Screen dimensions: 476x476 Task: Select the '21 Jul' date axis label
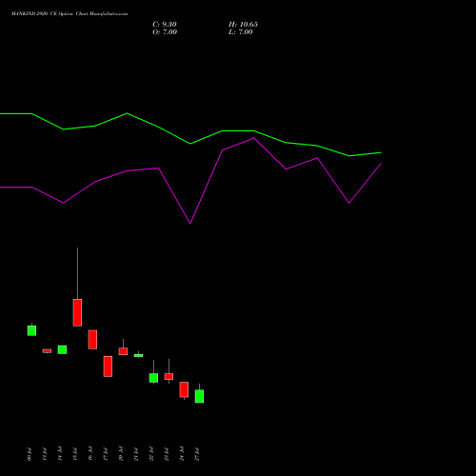point(136,454)
